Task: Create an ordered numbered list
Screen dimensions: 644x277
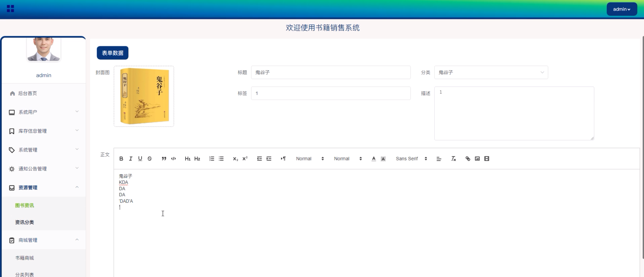Action: click(x=212, y=159)
